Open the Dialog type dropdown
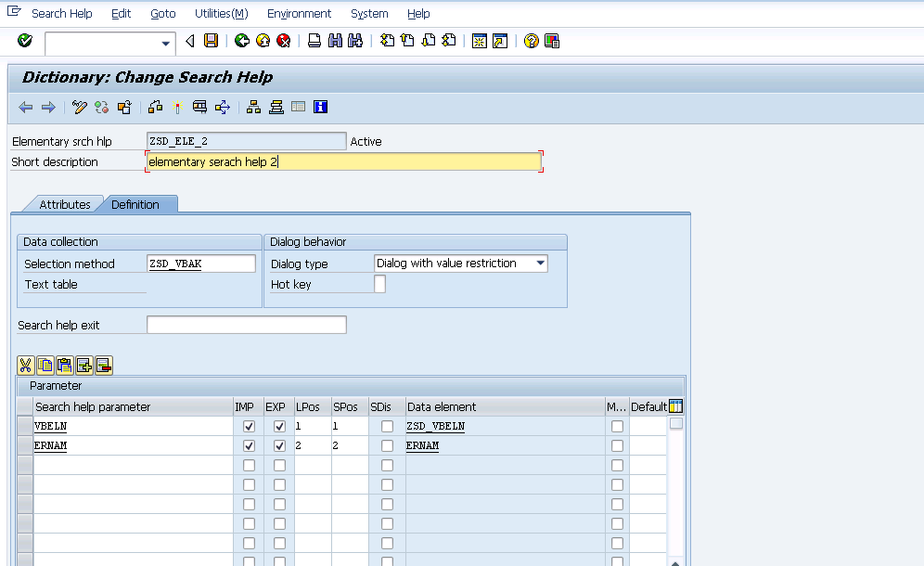 click(539, 264)
